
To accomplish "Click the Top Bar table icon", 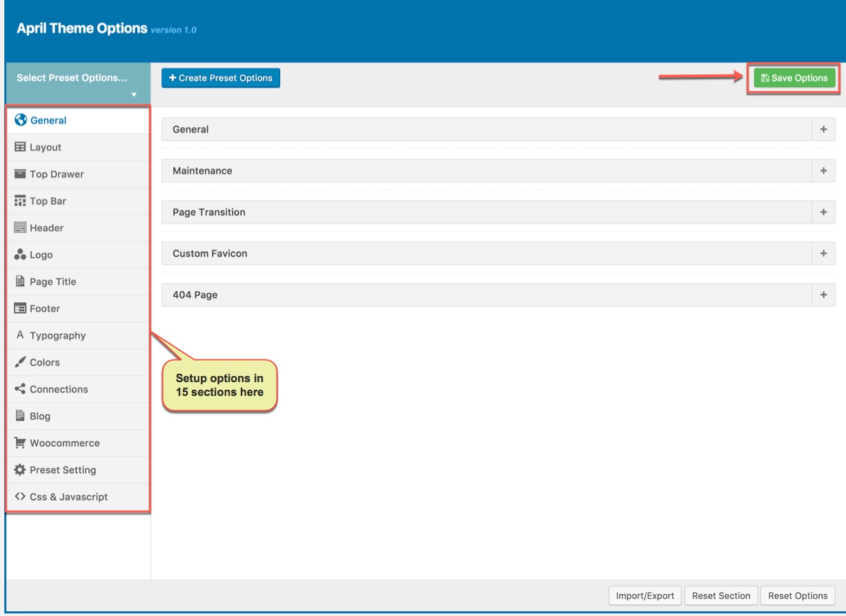I will tap(20, 201).
